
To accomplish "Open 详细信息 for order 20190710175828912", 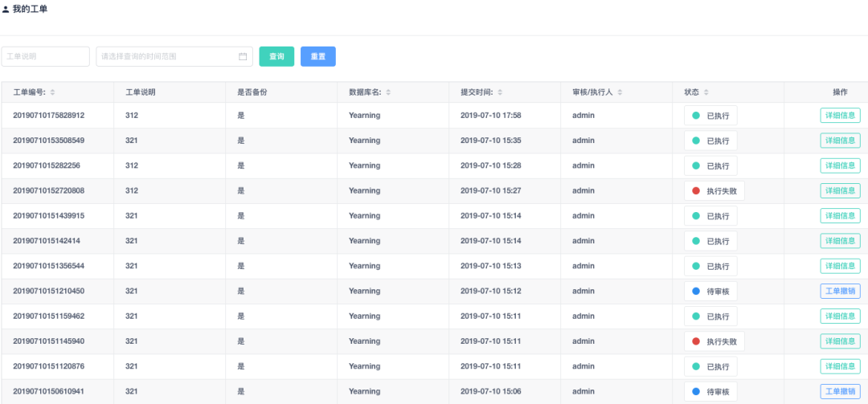I will [841, 115].
